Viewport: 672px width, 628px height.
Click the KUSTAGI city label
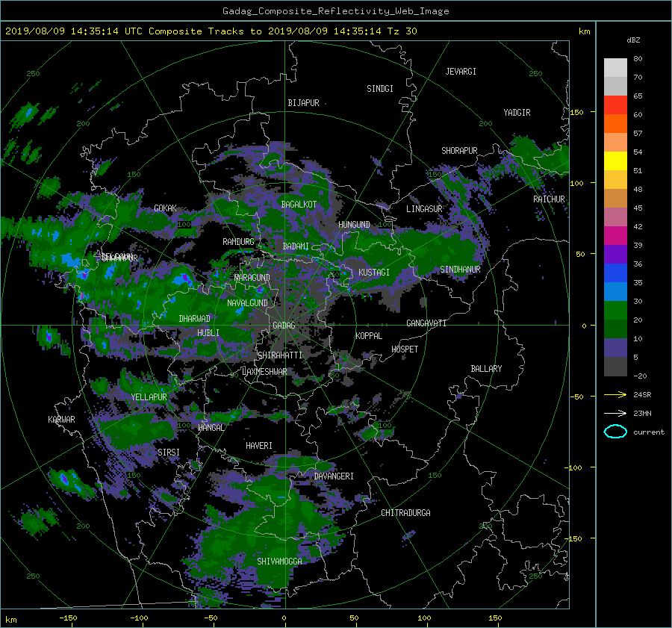374,273
